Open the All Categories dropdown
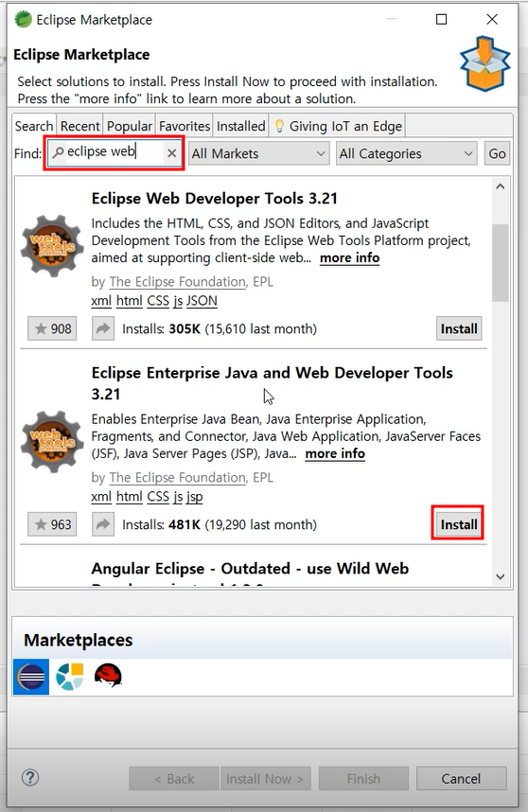The height and width of the screenshot is (812, 528). pyautogui.click(x=406, y=153)
